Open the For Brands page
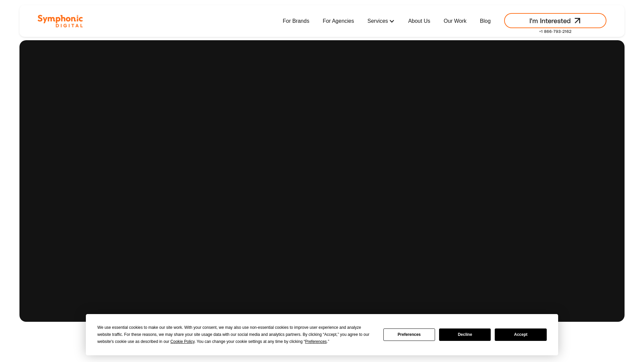 tap(296, 21)
